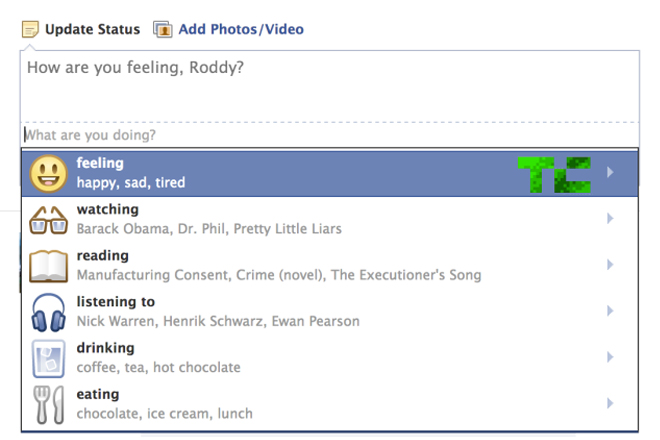The height and width of the screenshot is (440, 660).
Task: Open the listening to submenu arrow
Action: (610, 311)
